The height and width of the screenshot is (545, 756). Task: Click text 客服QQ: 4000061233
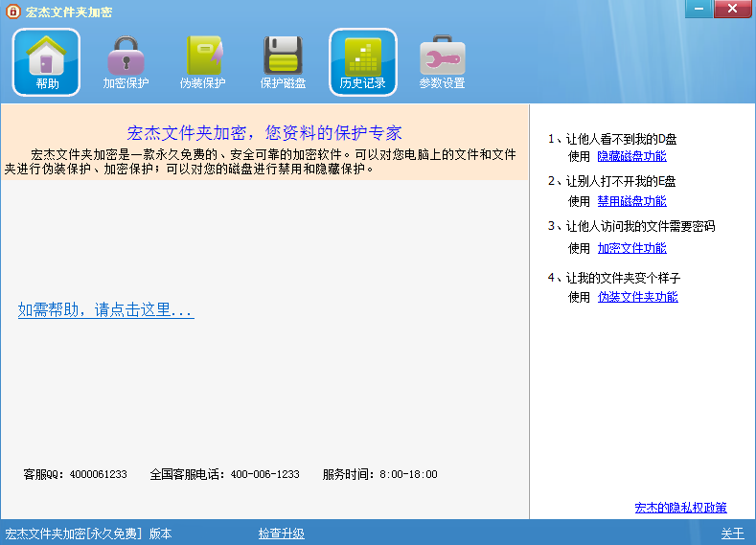pyautogui.click(x=75, y=474)
